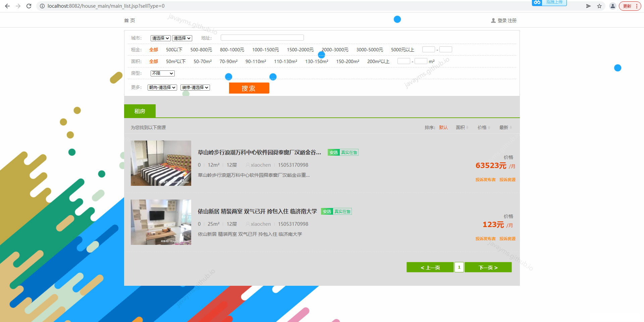644x322 pixels.
Task: Click the browser reload icon
Action: pos(29,6)
